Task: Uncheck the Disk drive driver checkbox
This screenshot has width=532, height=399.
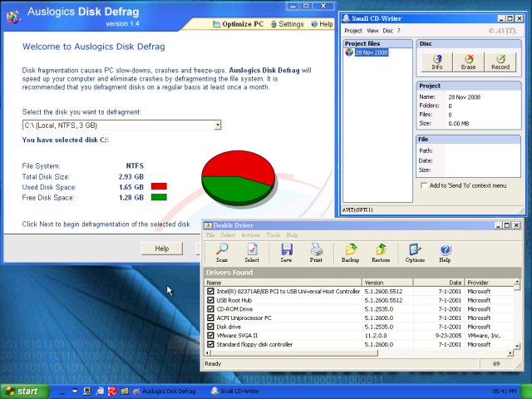Action: point(210,327)
